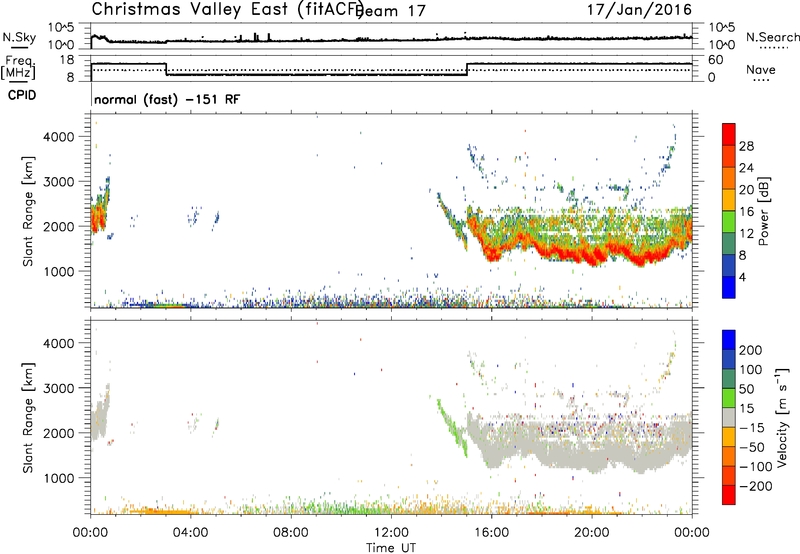The image size is (800, 554).
Task: Select the 'Freq. [MHz]' axis label
Action: click(19, 67)
